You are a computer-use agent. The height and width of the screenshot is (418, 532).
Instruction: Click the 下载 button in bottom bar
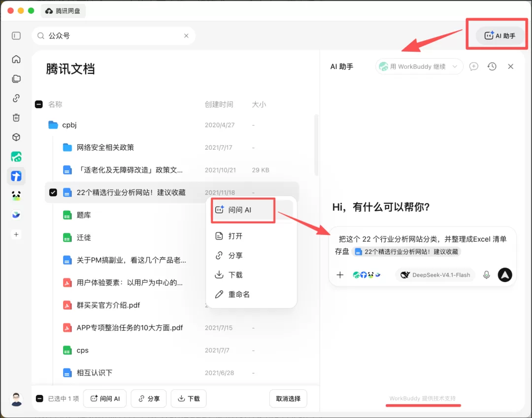click(189, 399)
